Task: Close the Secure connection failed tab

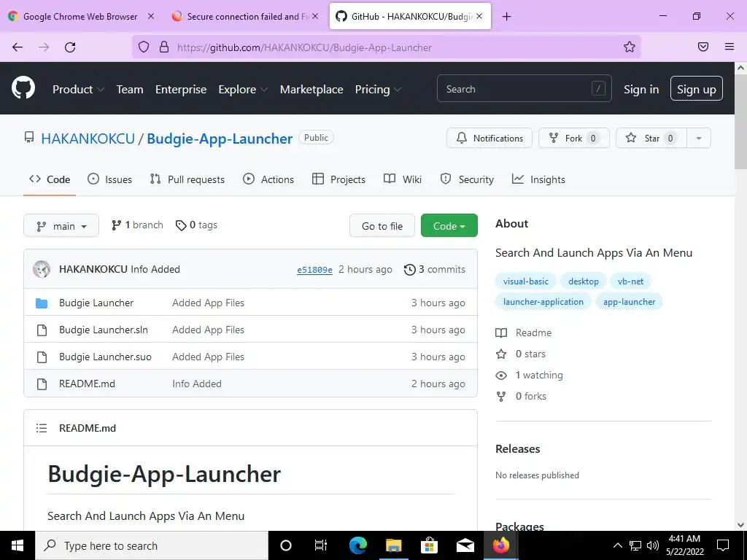Action: (315, 16)
